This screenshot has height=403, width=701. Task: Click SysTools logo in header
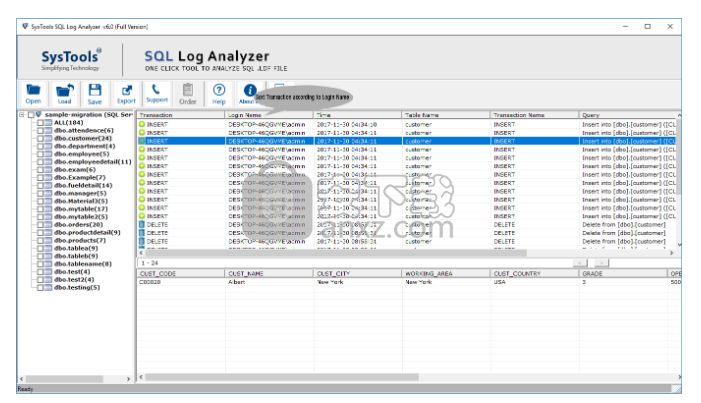point(71,59)
